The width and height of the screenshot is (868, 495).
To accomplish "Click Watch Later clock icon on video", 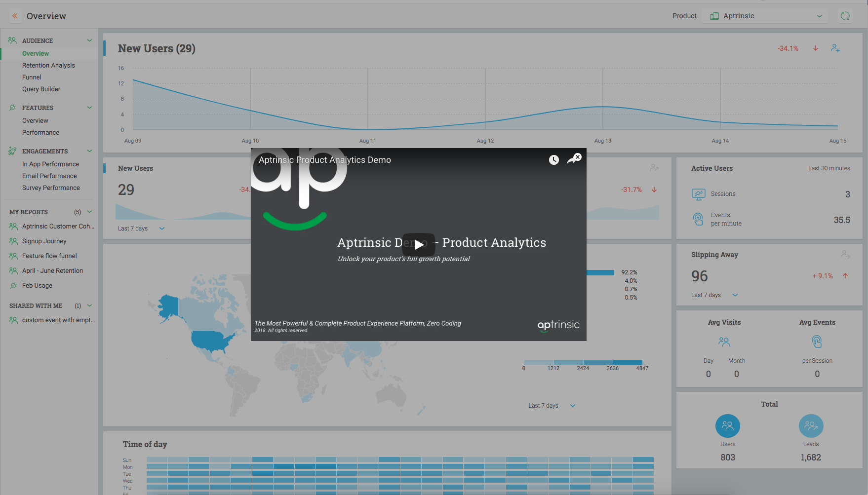I will coord(554,159).
